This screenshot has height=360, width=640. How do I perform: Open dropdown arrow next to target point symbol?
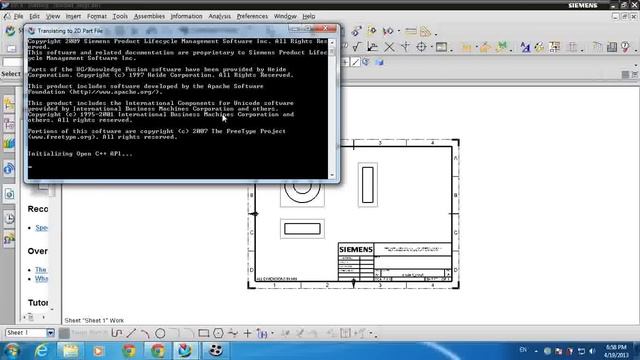pyautogui.click(x=431, y=48)
